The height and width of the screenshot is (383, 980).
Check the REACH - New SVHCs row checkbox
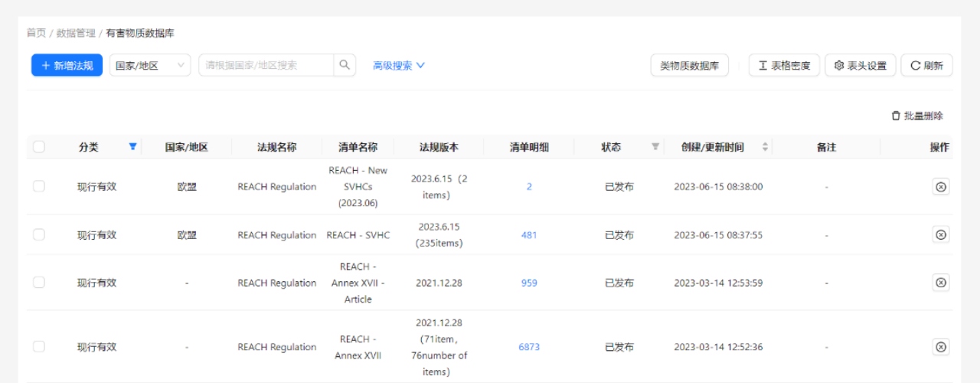[39, 187]
